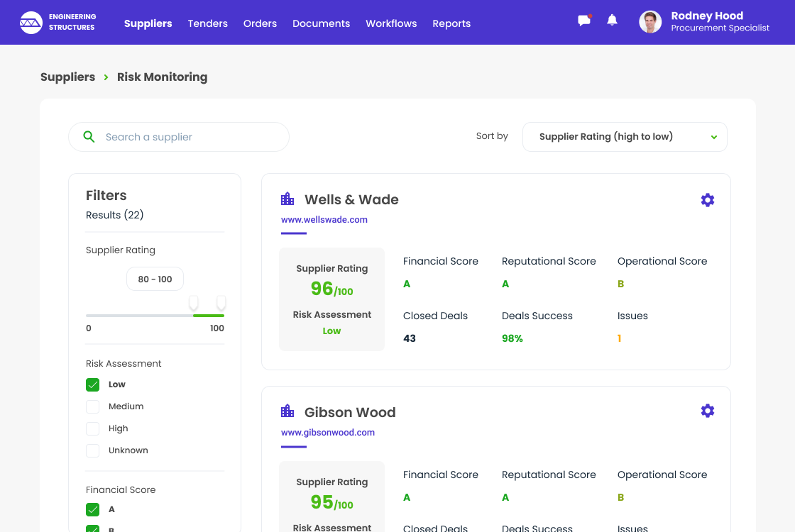Open the notifications bell

(x=612, y=21)
